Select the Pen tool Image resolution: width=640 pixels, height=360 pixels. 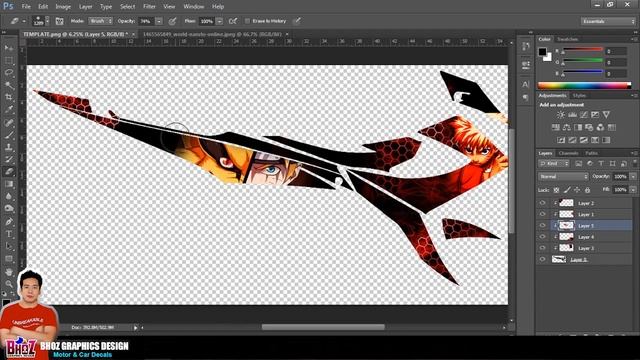point(9,222)
